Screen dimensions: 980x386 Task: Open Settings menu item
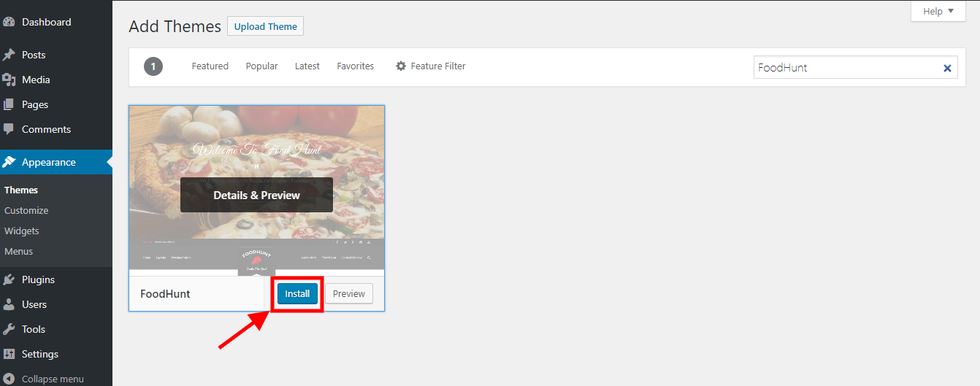56,354
